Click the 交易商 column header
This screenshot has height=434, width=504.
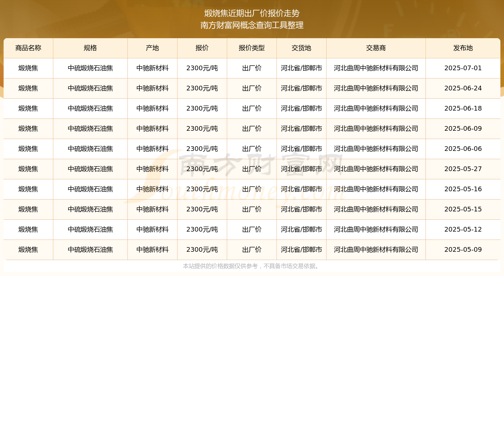click(376, 48)
